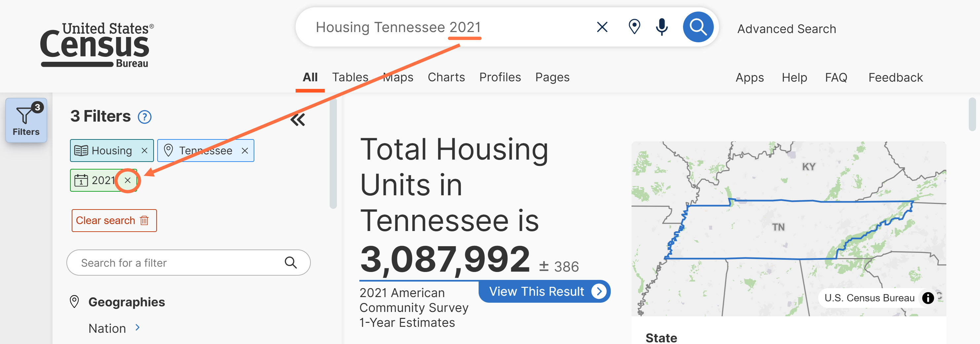Open the Profiles tab
The width and height of the screenshot is (980, 344).
[500, 77]
